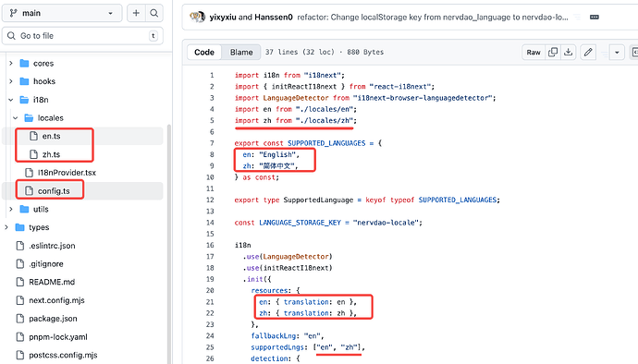Click the Raw button
Image resolution: width=638 pixels, height=364 pixels.
[x=534, y=52]
